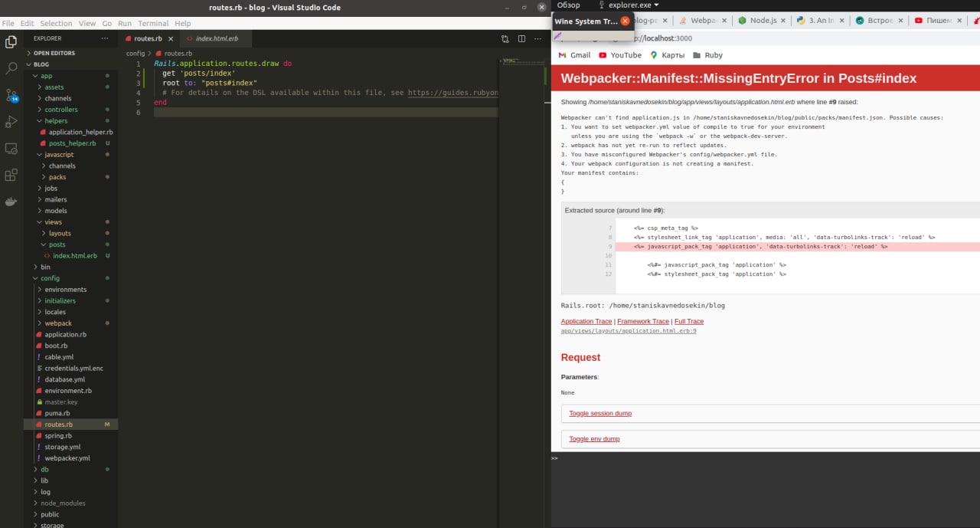This screenshot has width=980, height=528.
Task: Collapse the BLOG root folder
Action: [x=41, y=64]
